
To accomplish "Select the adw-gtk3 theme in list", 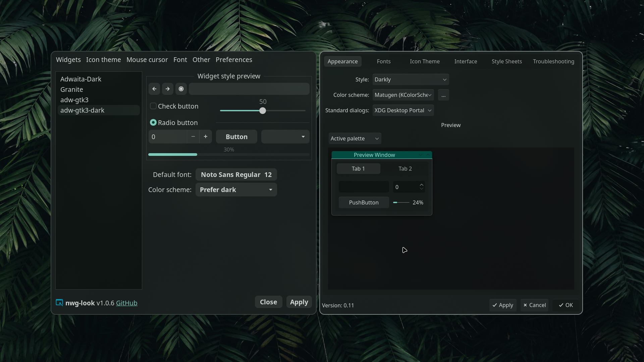I will pyautogui.click(x=74, y=100).
